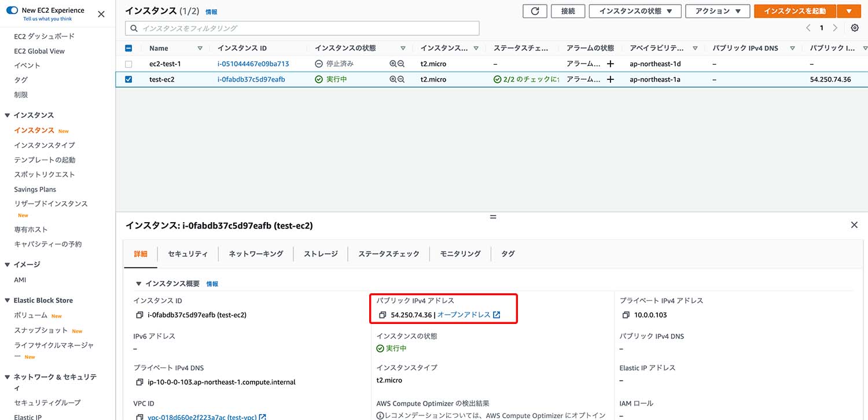Open 情報 link beside インスタンス heading
868x420 pixels.
point(211,12)
